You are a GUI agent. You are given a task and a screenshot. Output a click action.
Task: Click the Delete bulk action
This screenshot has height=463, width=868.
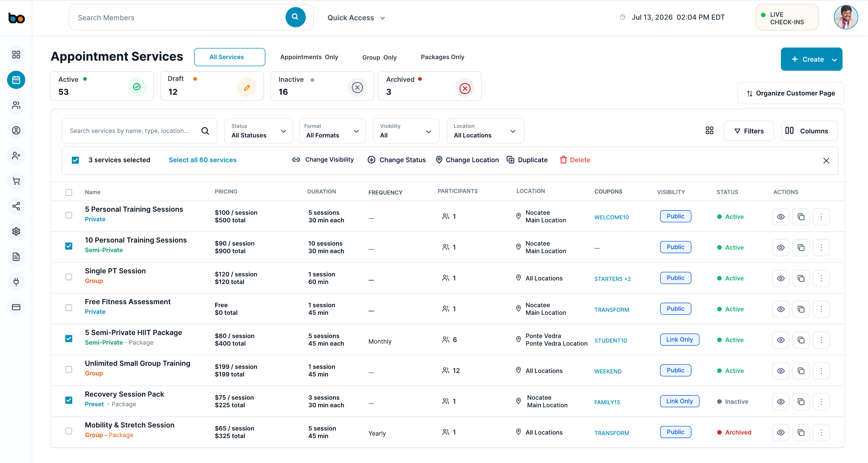click(575, 160)
